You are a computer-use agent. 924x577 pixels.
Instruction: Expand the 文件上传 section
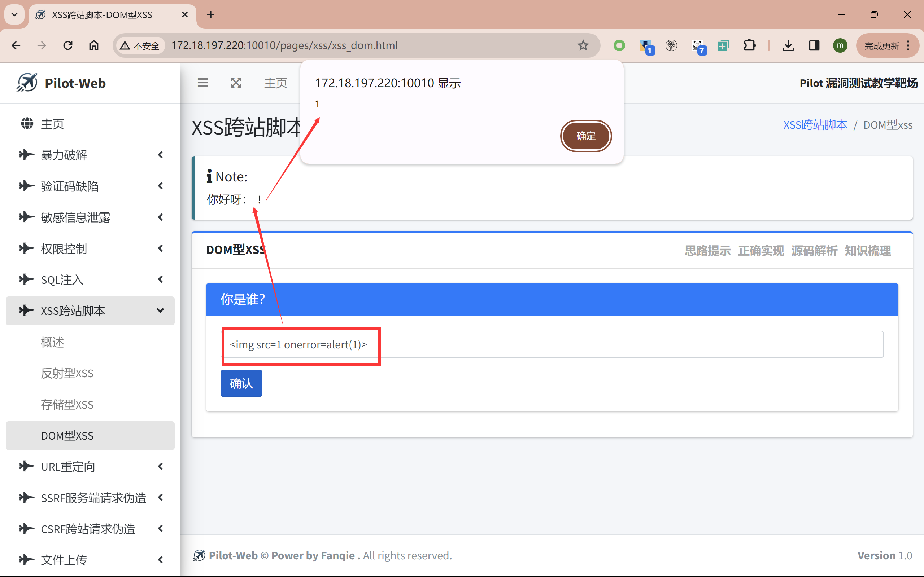(x=90, y=559)
